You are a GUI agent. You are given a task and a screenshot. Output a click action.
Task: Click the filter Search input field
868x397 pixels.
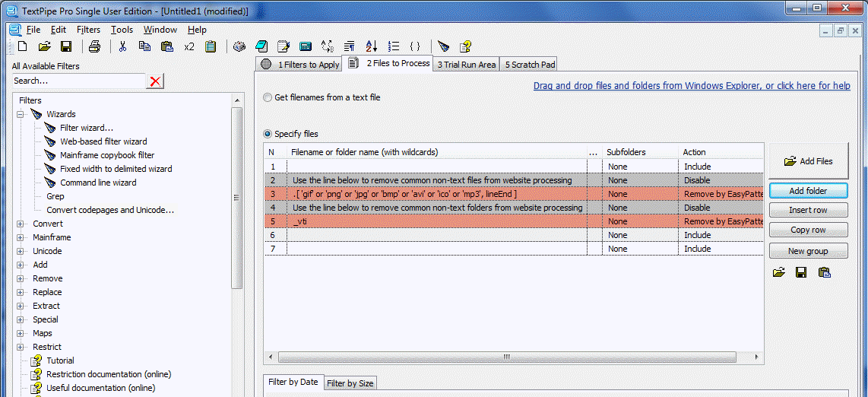78,81
